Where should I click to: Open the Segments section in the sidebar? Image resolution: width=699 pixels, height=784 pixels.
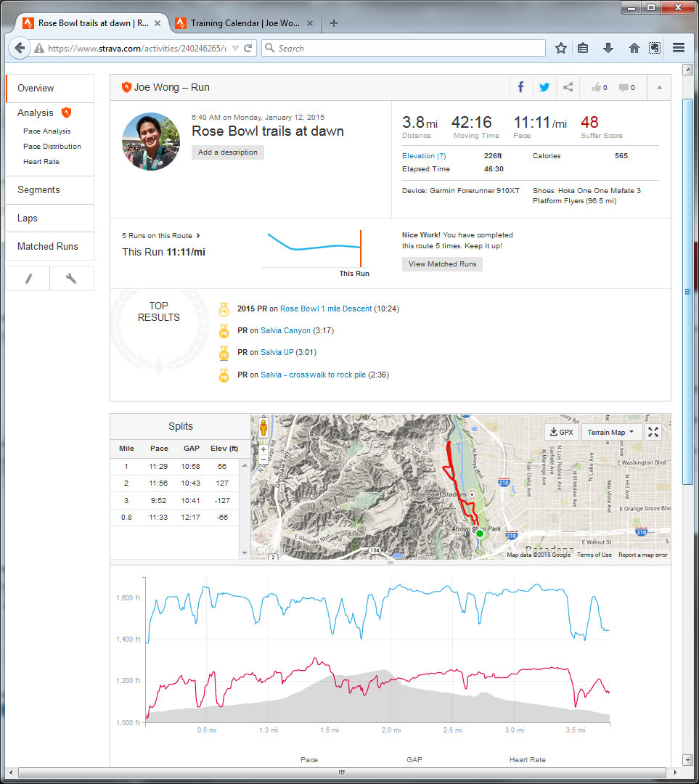pyautogui.click(x=38, y=189)
